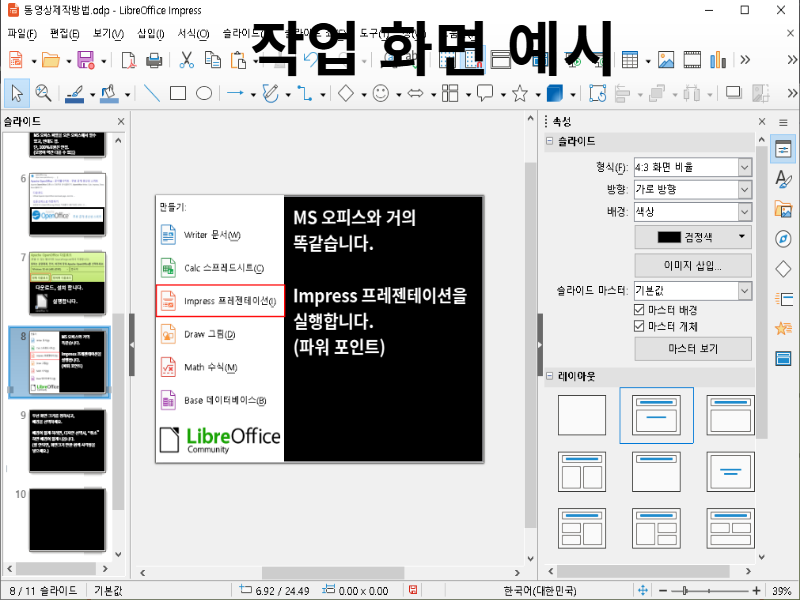Image resolution: width=800 pixels, height=600 pixels.
Task: Open sidebar Navigator compass icon
Action: [783, 239]
